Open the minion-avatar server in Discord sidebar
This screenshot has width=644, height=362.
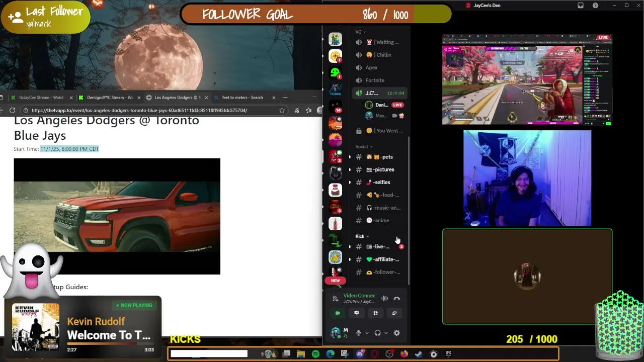(335, 39)
